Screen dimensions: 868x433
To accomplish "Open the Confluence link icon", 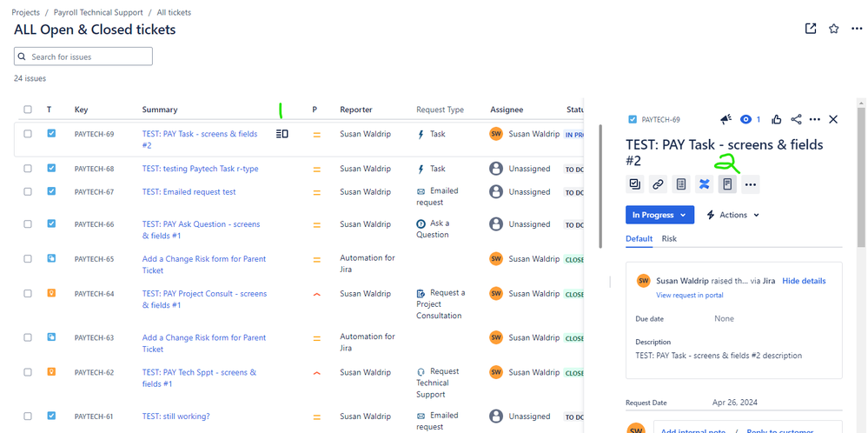I will (704, 184).
